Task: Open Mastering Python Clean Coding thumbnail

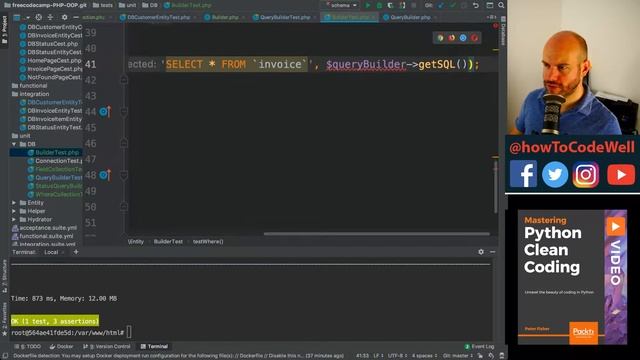Action: pyautogui.click(x=572, y=277)
